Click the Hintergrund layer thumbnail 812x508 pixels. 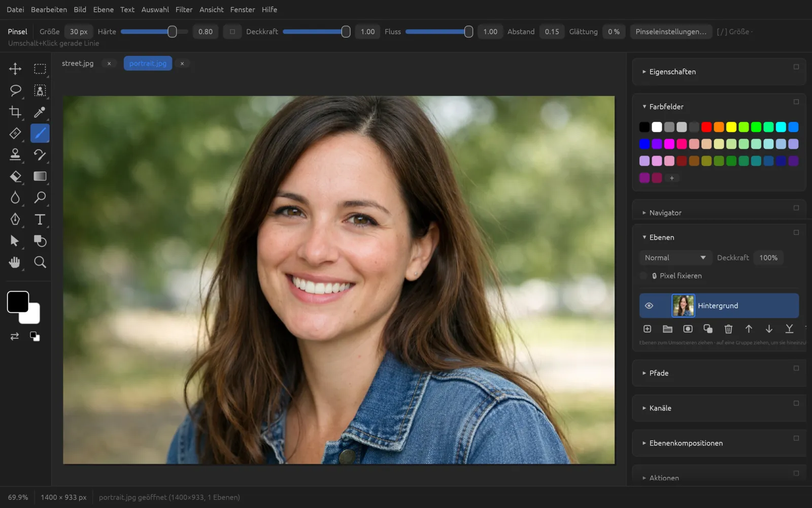click(683, 306)
